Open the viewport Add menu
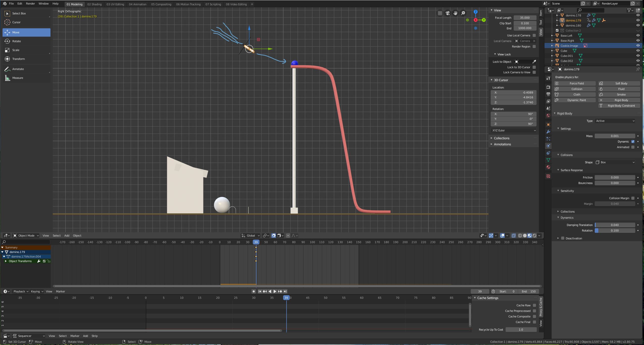Image resolution: width=644 pixels, height=345 pixels. pyautogui.click(x=67, y=236)
